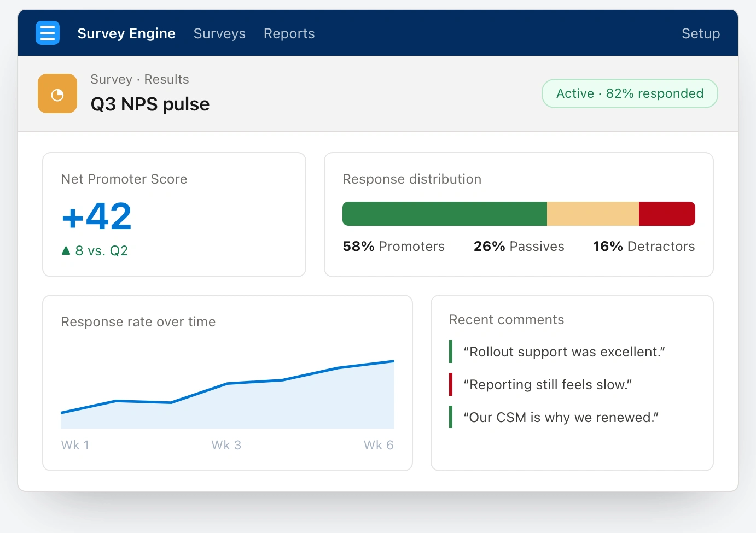
Task: Click the Survey Engine brand title
Action: tap(126, 33)
